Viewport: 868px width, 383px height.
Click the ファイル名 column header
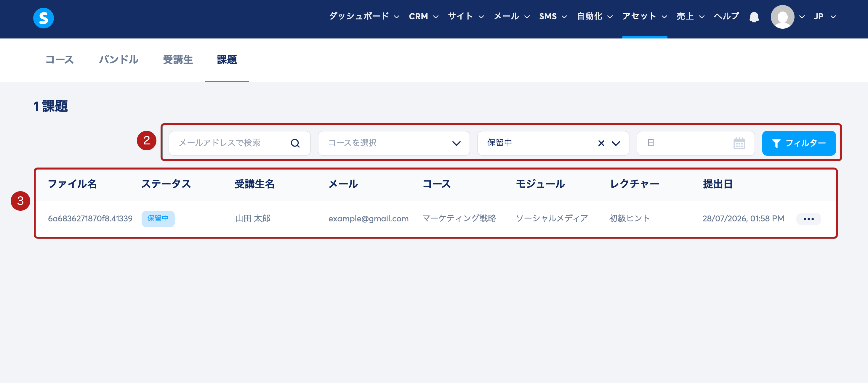[73, 184]
